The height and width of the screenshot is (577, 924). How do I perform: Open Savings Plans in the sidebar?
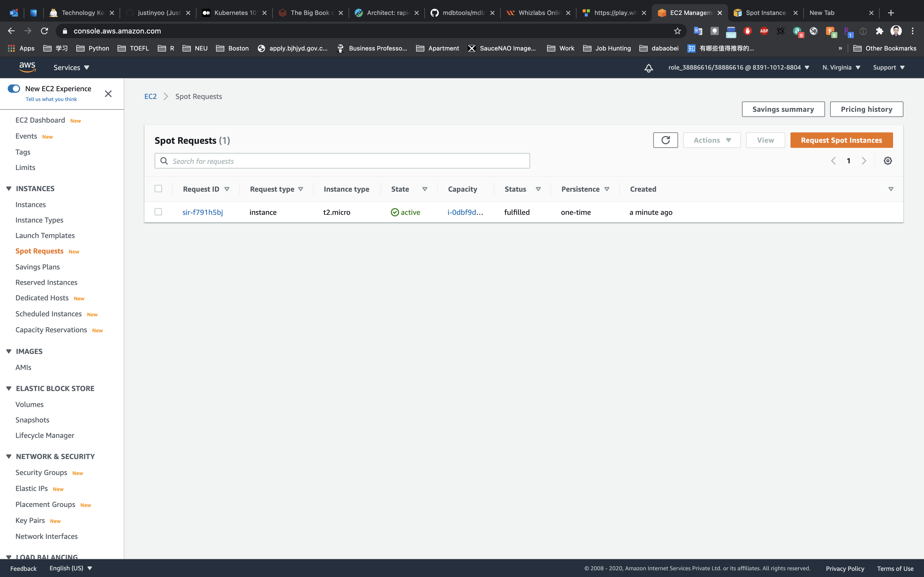pyautogui.click(x=37, y=267)
